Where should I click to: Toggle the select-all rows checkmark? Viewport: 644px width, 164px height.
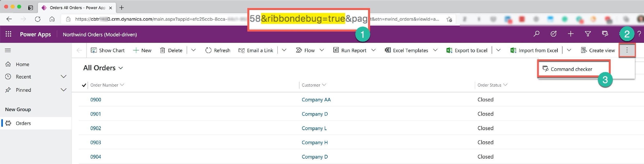click(84, 85)
